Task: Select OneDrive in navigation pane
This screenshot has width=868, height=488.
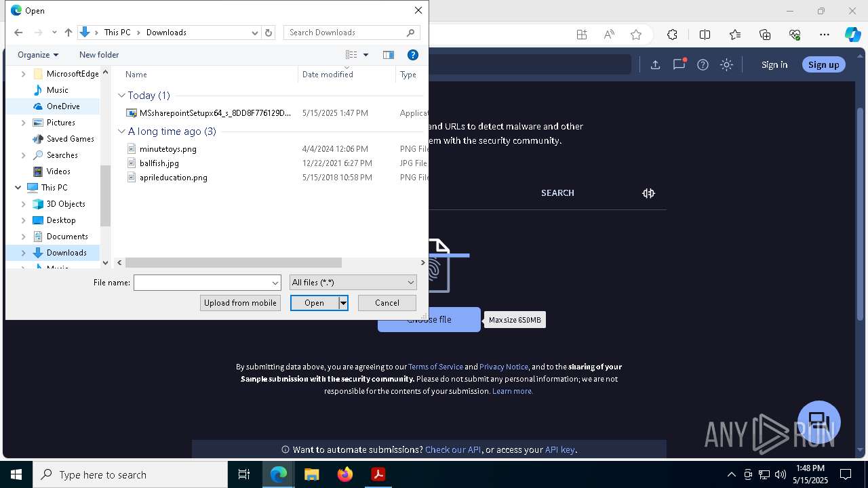Action: 63,106
